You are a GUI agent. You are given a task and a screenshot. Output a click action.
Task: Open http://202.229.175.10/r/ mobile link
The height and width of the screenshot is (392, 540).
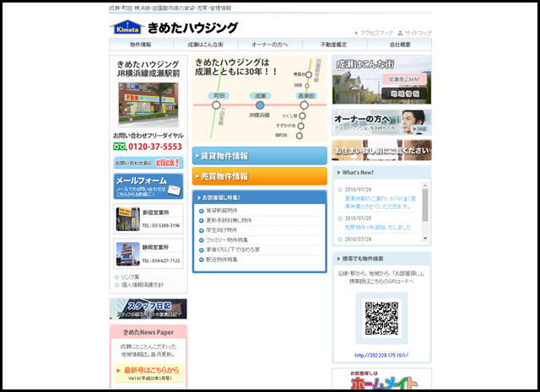tap(381, 355)
